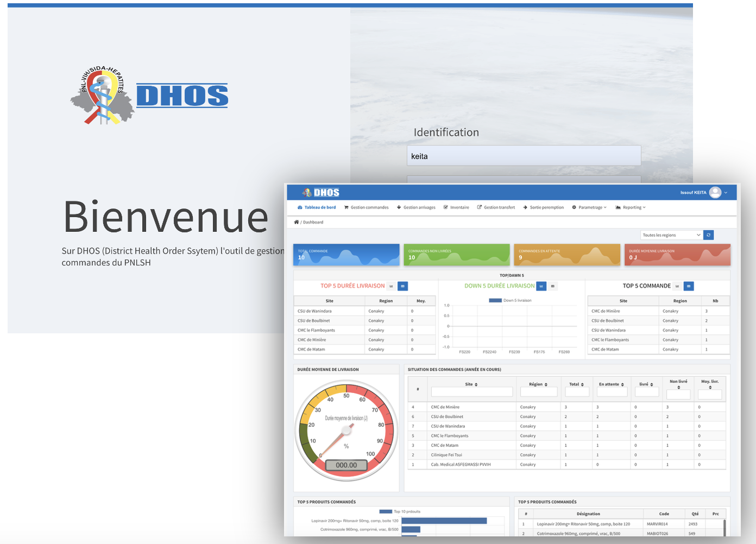Viewport: 756px width, 544px height.
Task: Click the DHOS logo in dashboard header
Action: (321, 193)
